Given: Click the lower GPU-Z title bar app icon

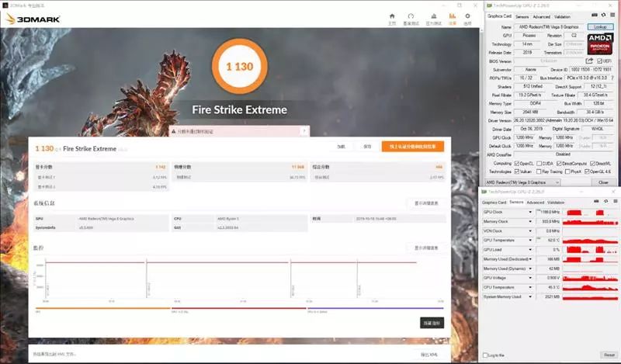Looking at the screenshot, I should 484,192.
